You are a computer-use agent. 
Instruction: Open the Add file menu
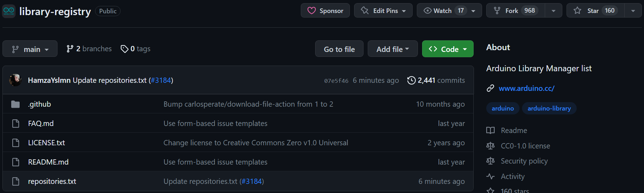[392, 49]
